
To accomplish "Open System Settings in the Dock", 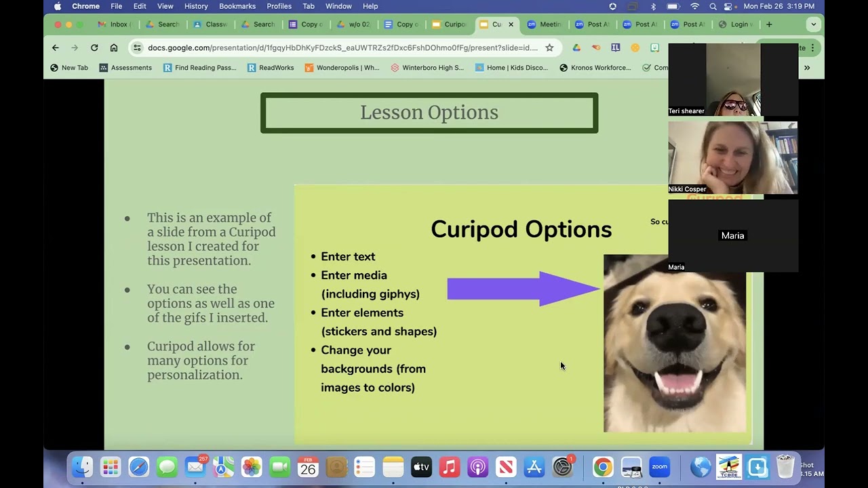I will coord(563,467).
